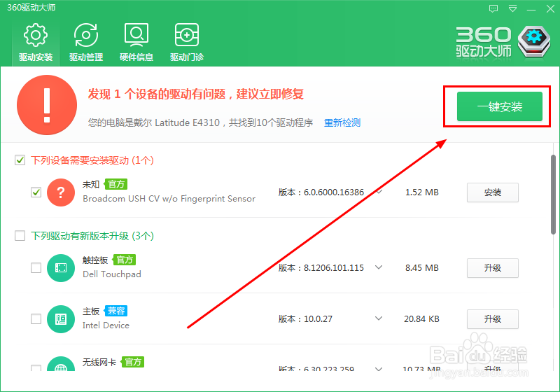Expand version dropdown for Broadcom USH driver
The height and width of the screenshot is (392, 560).
379,192
